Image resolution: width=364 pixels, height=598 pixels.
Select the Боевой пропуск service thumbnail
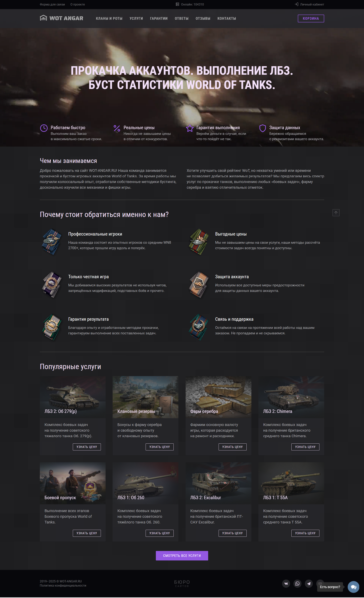tap(73, 483)
